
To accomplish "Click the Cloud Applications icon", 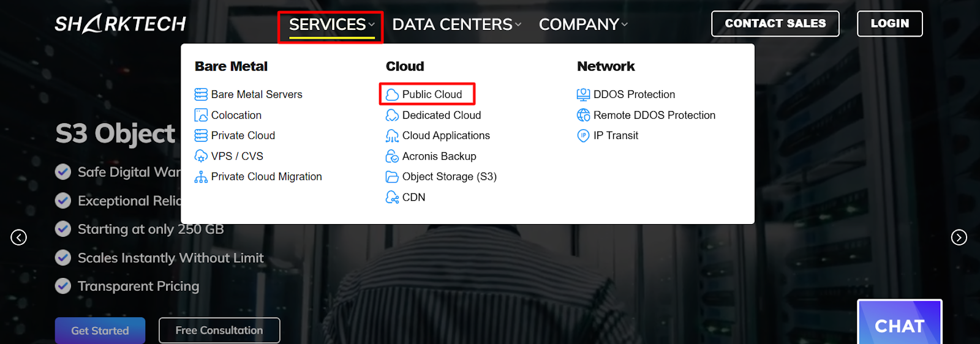I will tap(392, 136).
